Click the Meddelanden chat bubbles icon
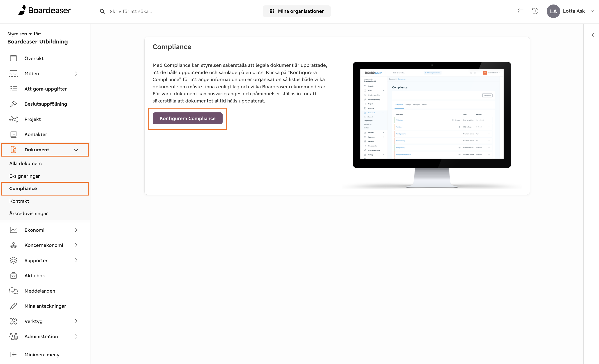 [x=13, y=291]
